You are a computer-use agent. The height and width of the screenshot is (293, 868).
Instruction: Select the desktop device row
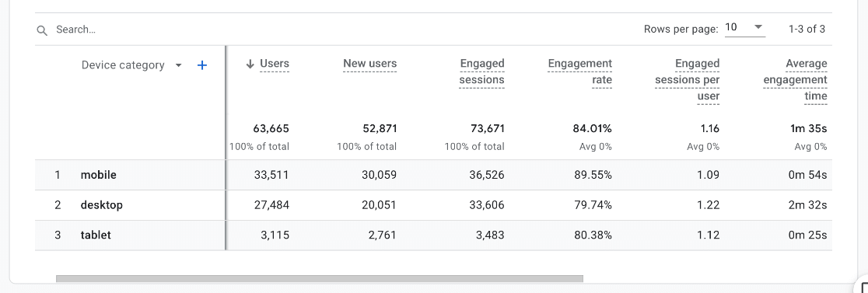click(x=433, y=205)
